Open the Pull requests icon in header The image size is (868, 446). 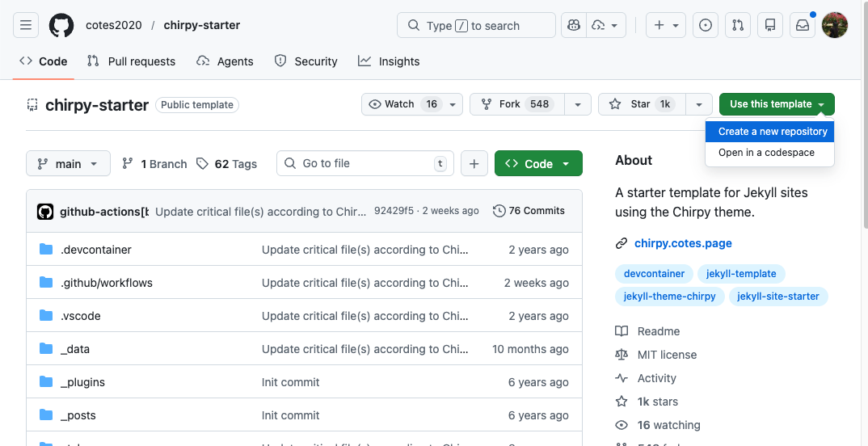737,26
